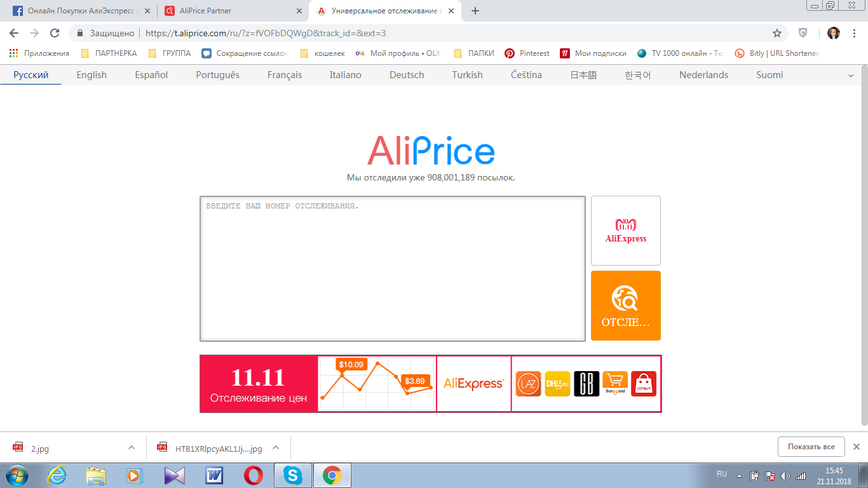The height and width of the screenshot is (488, 868).
Task: Expand options for HTB1XRlpcyAKL1J download
Action: pyautogui.click(x=276, y=447)
